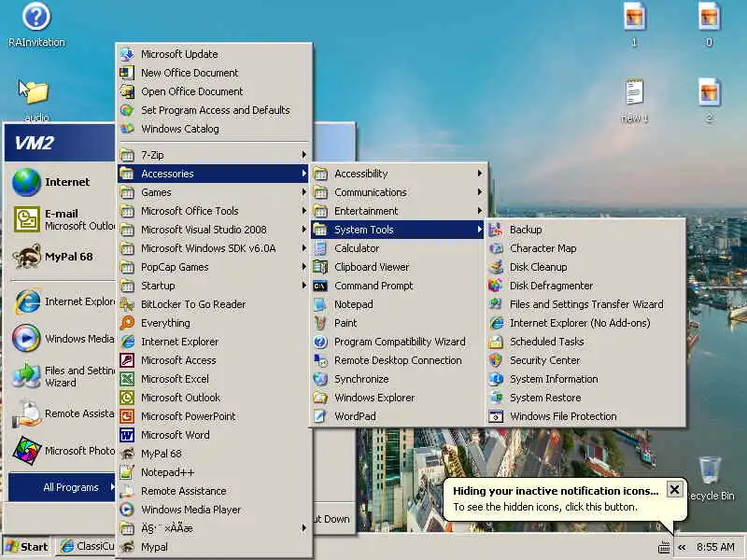The image size is (747, 560).
Task: Click New Office Document entry
Action: point(214,73)
